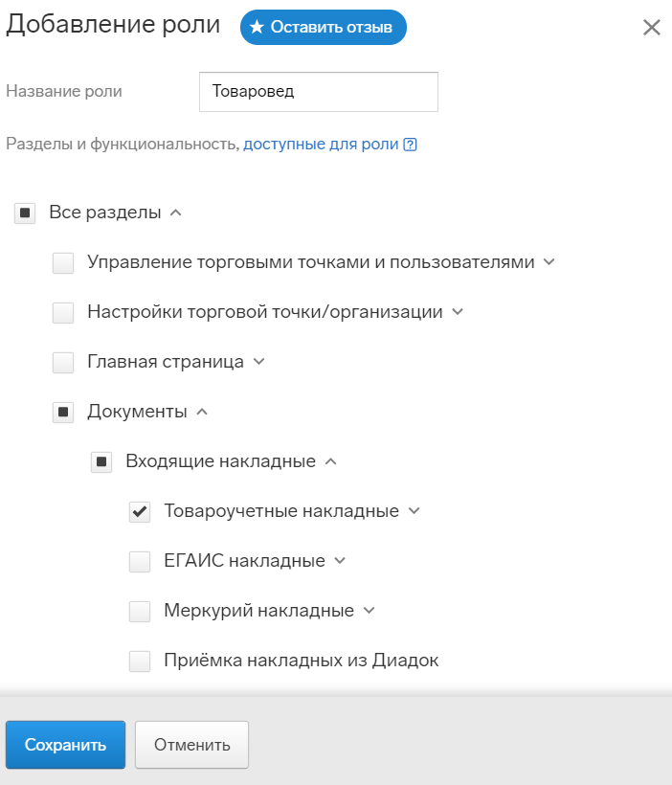
Task: Tick the Главная страница checkbox
Action: [63, 362]
